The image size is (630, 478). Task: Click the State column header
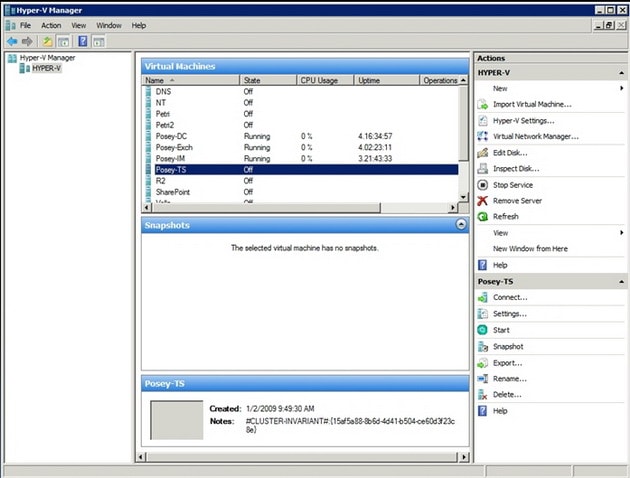point(268,80)
